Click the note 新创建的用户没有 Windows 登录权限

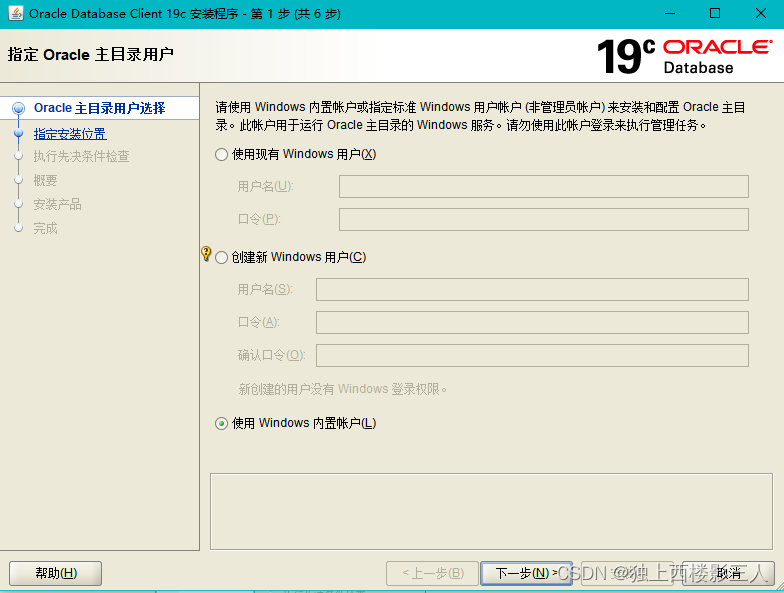point(342,389)
